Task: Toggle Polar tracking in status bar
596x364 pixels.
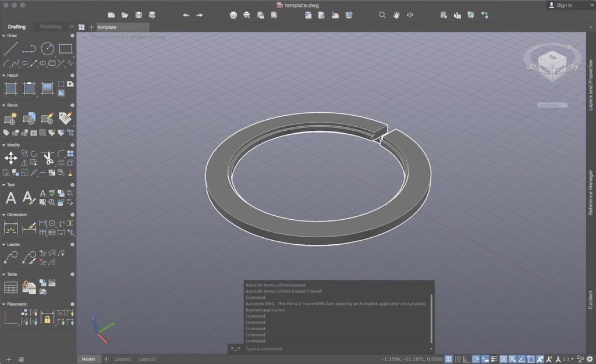Action: (476, 359)
